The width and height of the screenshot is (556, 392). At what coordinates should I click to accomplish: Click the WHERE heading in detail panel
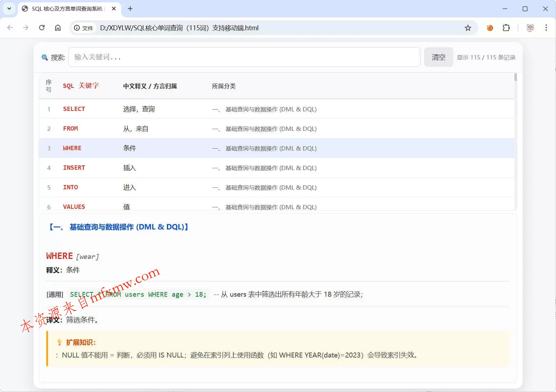pos(59,256)
